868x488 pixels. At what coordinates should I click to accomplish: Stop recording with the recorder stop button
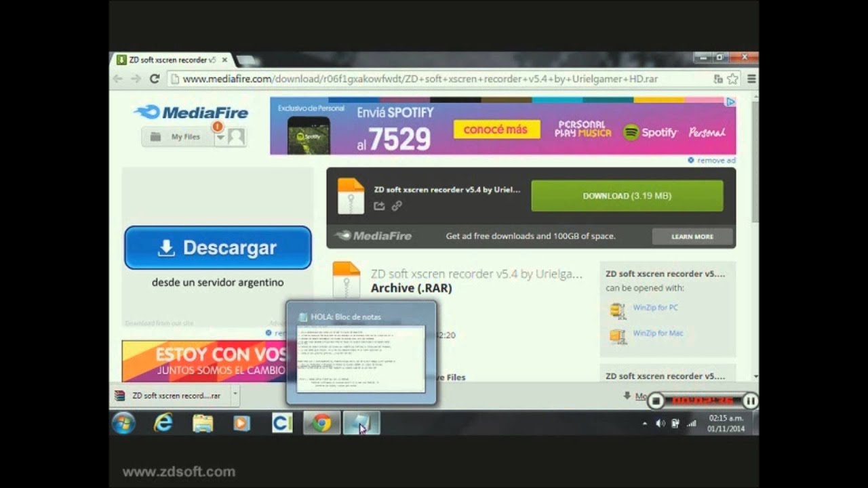655,401
